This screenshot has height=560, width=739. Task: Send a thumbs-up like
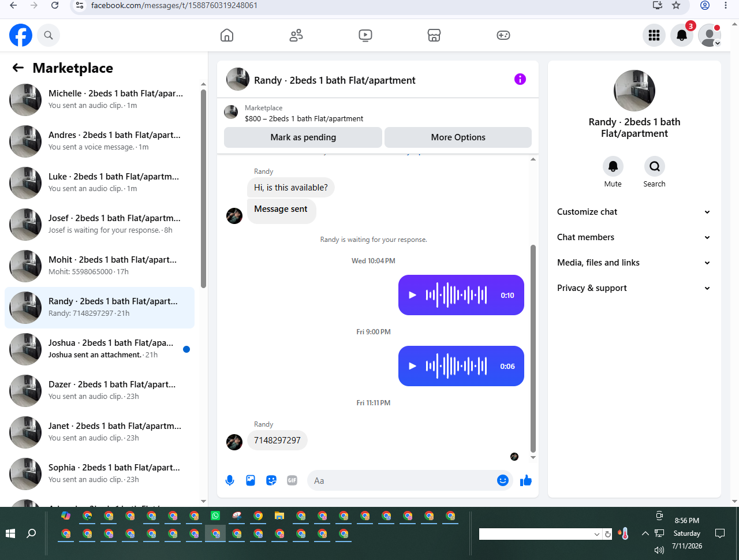[526, 480]
